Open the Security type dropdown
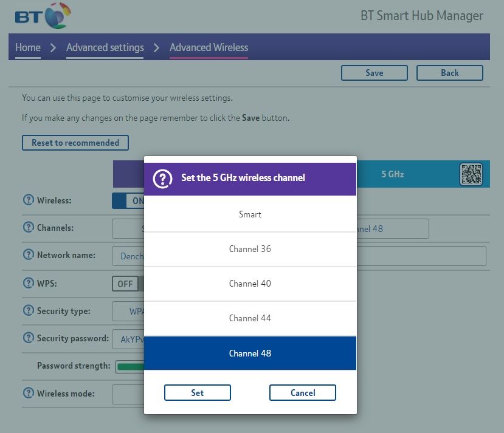504x433 pixels. tap(128, 311)
